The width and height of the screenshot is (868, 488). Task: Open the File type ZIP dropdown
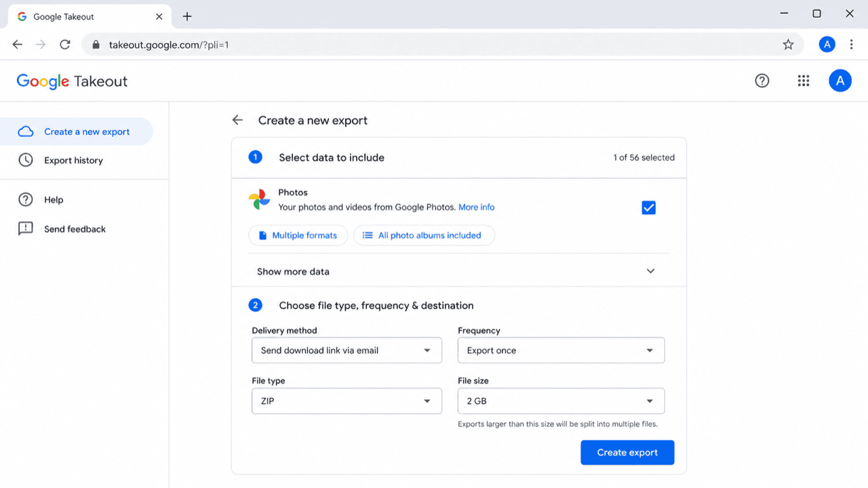click(x=347, y=401)
